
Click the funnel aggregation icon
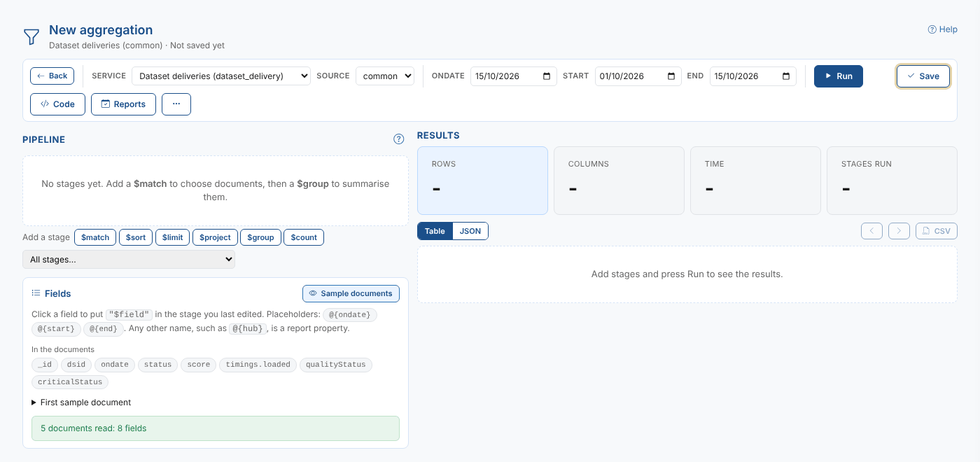31,37
